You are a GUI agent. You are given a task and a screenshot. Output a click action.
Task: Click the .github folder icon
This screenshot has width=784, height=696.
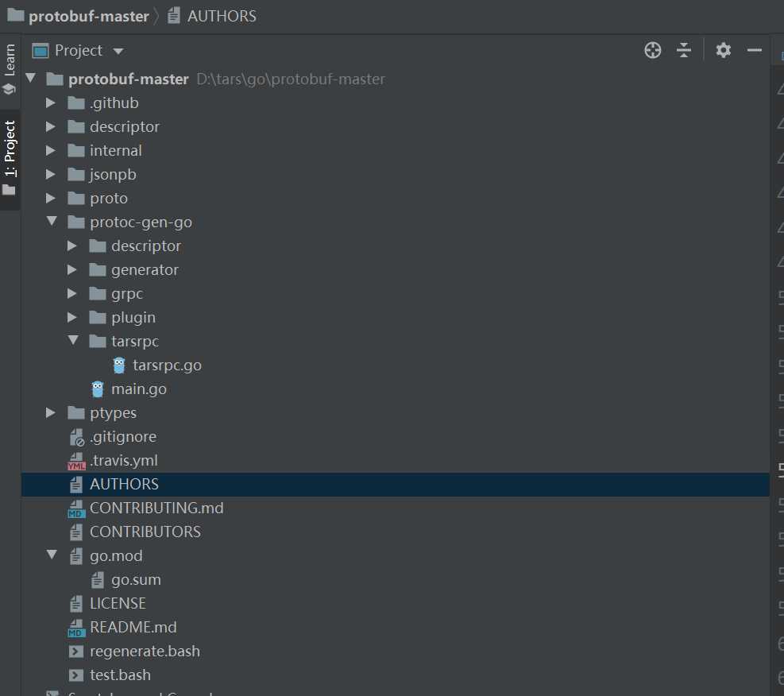(x=76, y=103)
